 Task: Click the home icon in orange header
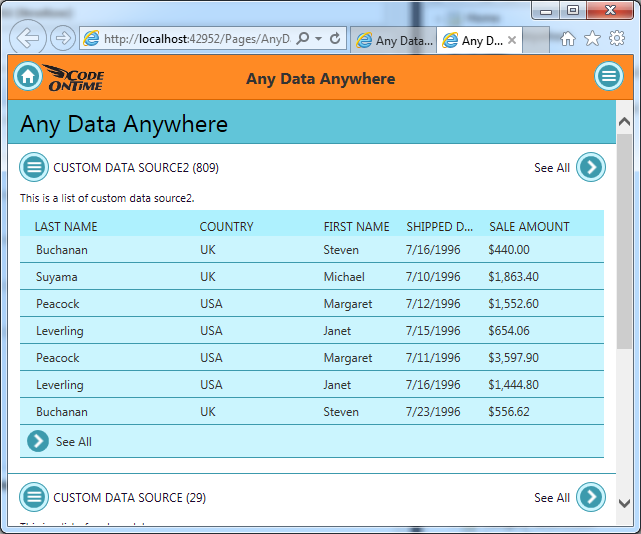[28, 76]
